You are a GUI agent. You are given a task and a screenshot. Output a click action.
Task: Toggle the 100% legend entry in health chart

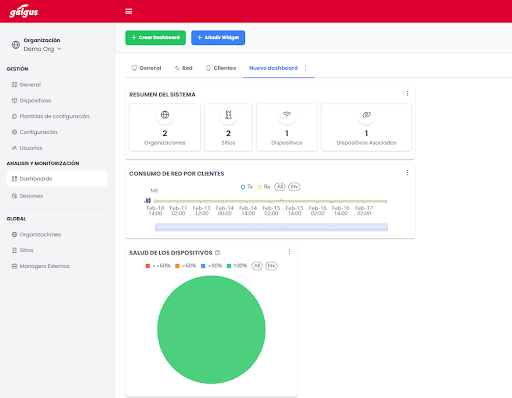point(237,266)
